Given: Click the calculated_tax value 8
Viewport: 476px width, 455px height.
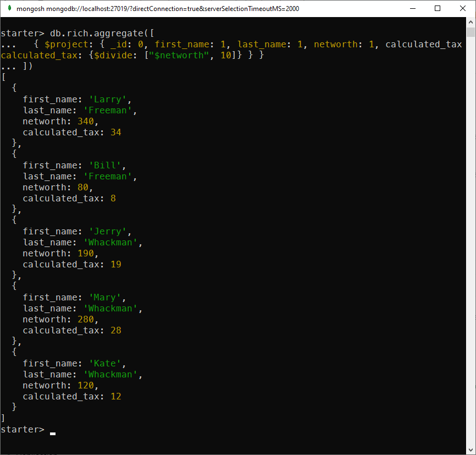Looking at the screenshot, I should coord(113,198).
